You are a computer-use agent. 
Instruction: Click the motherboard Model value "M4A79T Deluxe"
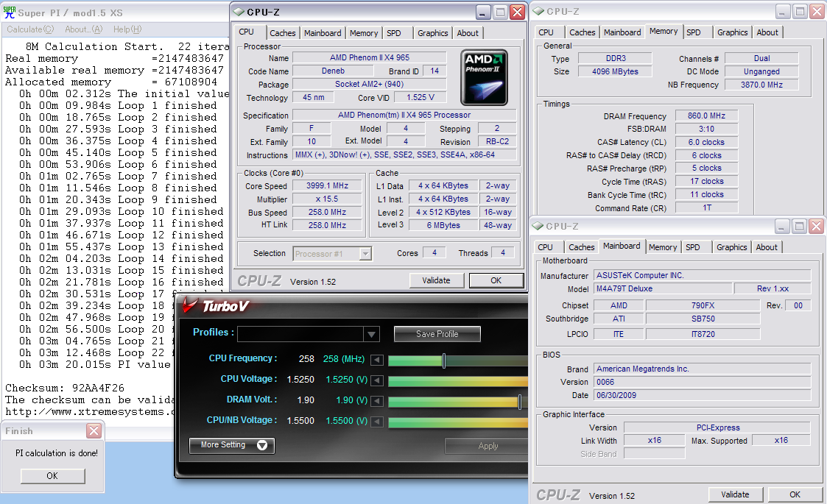pos(663,288)
